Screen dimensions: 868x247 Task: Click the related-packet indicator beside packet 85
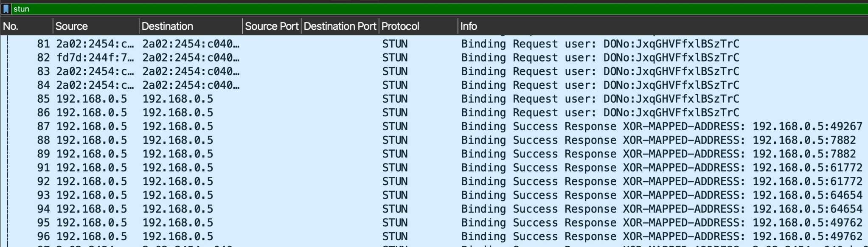pyautogui.click(x=8, y=98)
